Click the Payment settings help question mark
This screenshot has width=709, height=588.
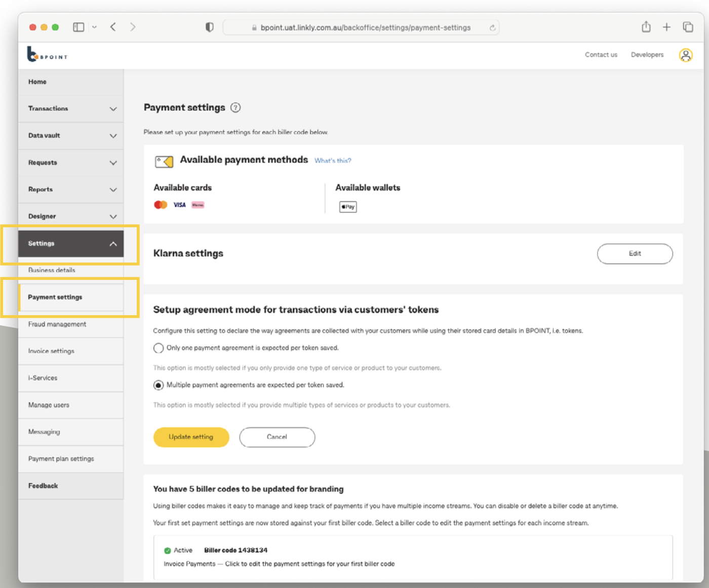coord(235,108)
